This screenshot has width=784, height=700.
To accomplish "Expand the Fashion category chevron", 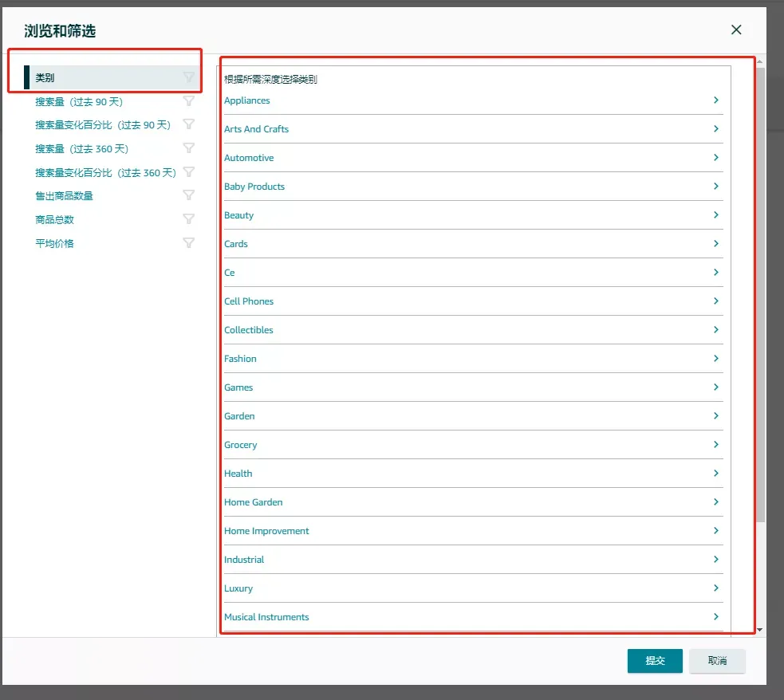I will (716, 358).
